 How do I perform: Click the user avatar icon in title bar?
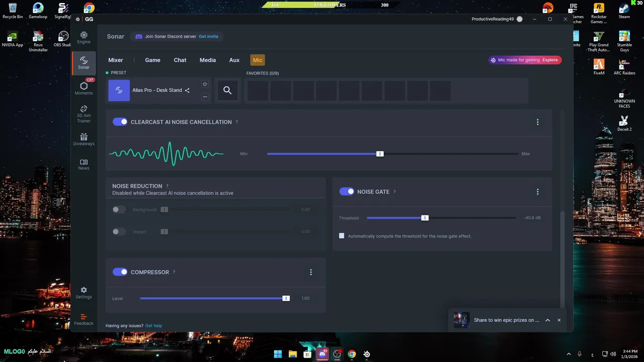pyautogui.click(x=520, y=19)
